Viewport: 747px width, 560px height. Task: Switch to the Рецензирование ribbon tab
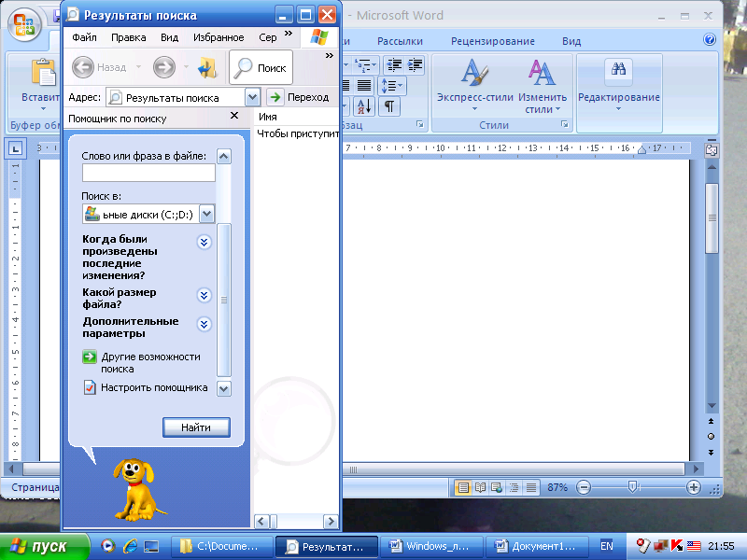coord(493,41)
